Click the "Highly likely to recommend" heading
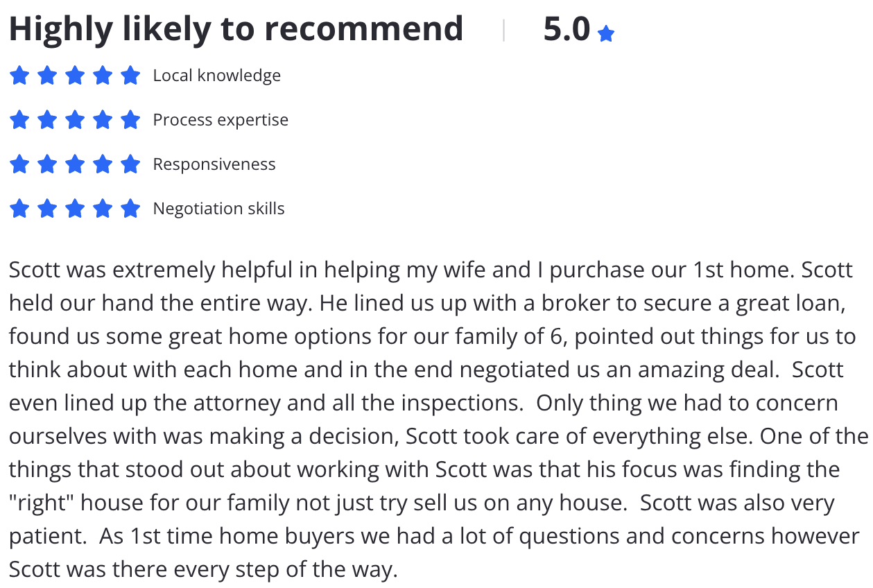Screen dimensions: 873x588 point(236,30)
